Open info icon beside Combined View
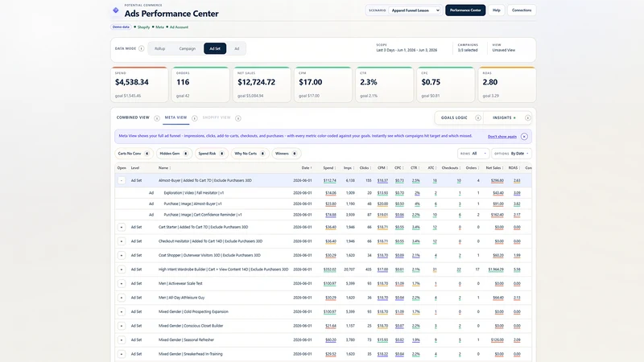Screen dimensions: 644x362 point(157,118)
